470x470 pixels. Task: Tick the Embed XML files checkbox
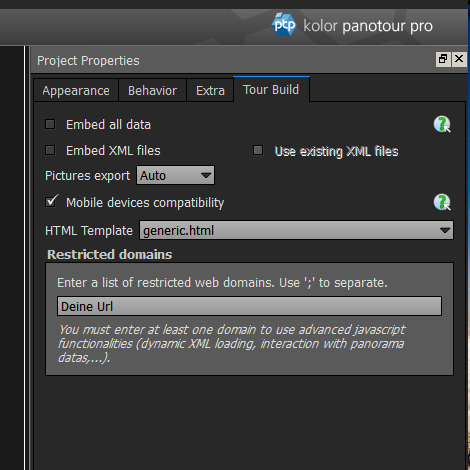point(50,150)
